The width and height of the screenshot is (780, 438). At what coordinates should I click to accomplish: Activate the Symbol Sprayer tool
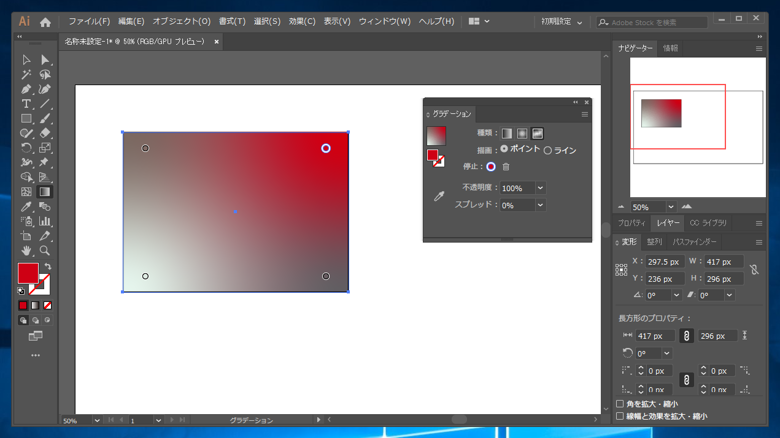pyautogui.click(x=26, y=221)
